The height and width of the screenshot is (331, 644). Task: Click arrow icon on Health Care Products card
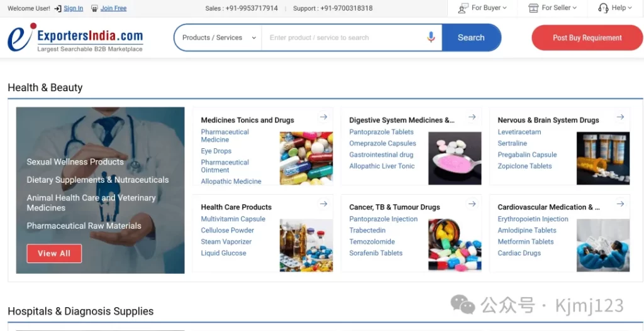[324, 204]
